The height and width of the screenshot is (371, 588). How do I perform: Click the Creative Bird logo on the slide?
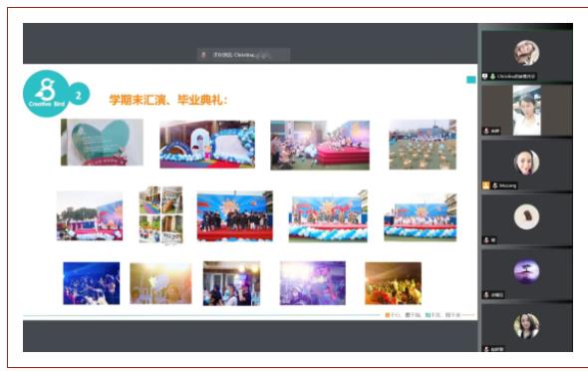[x=47, y=94]
